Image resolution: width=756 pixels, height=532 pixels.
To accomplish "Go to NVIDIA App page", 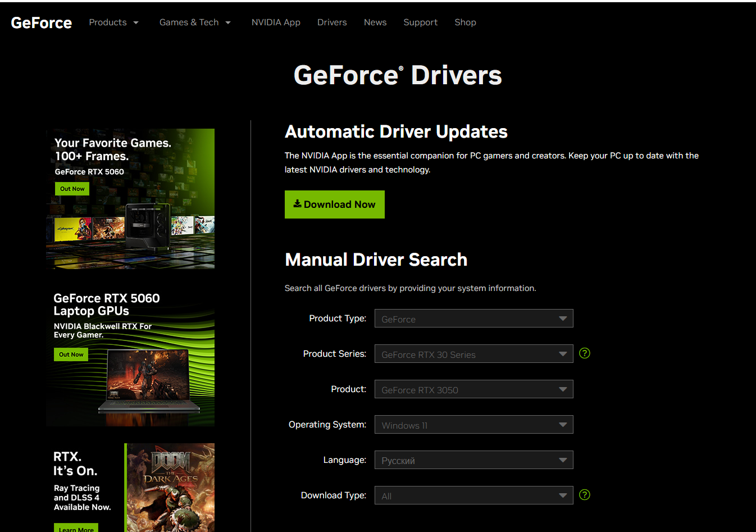I will (x=276, y=22).
